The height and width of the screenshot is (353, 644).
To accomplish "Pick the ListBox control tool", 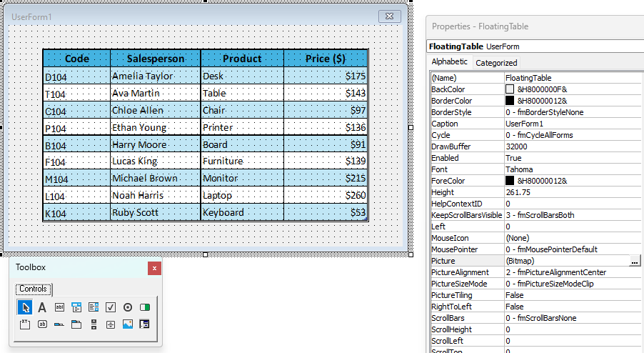I will click(x=94, y=307).
